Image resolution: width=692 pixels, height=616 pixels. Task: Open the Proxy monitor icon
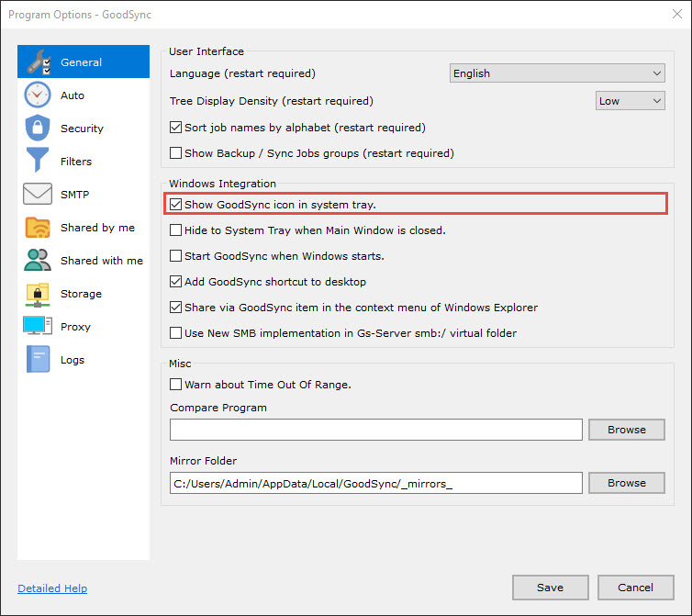(x=38, y=327)
